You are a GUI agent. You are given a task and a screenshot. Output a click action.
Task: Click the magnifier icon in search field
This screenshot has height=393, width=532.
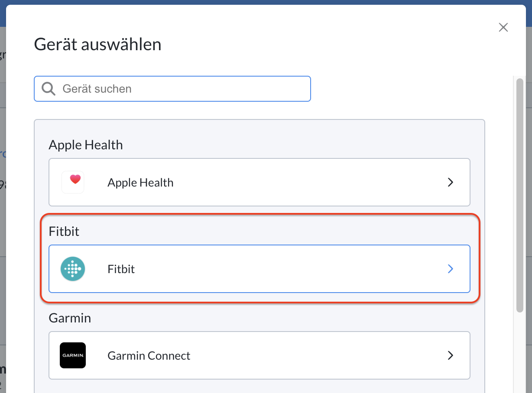coord(49,89)
